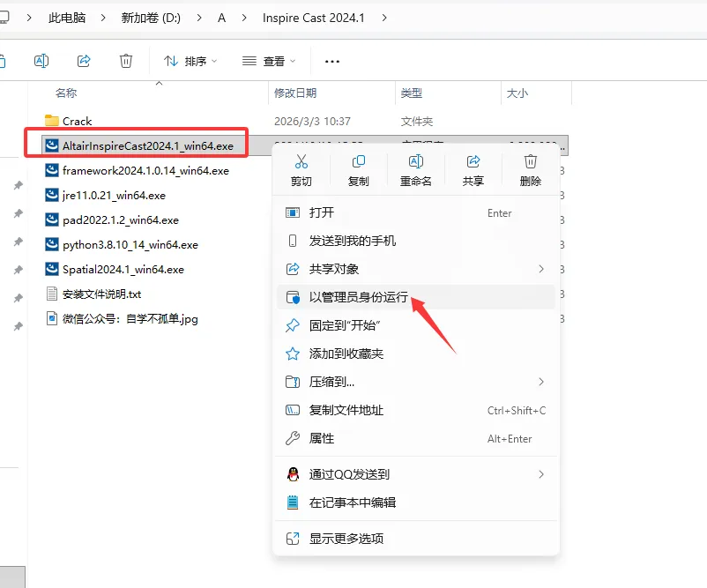Click the wrench icon beside 属性
This screenshot has width=707, height=588.
293,438
